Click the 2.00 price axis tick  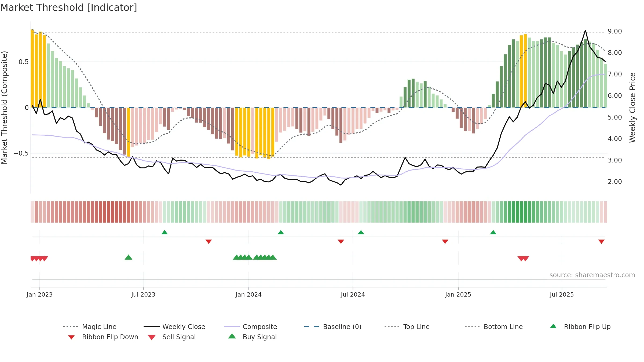point(615,182)
